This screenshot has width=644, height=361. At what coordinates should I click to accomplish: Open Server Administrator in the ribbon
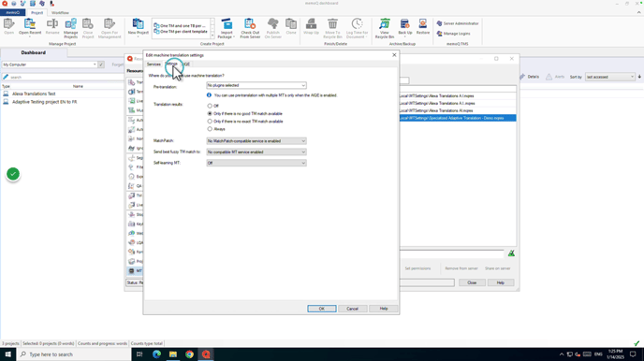coord(457,23)
